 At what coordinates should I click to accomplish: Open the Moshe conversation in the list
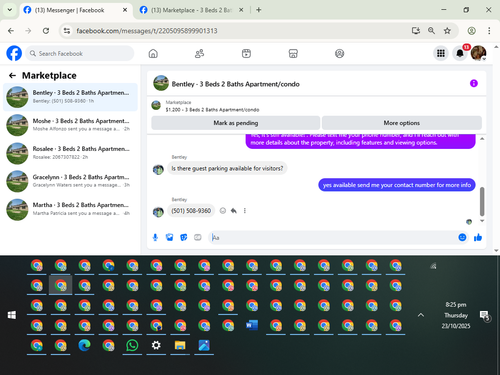coord(70,125)
